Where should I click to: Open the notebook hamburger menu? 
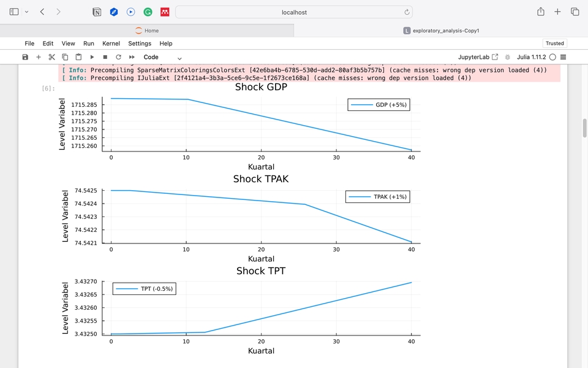[563, 57]
